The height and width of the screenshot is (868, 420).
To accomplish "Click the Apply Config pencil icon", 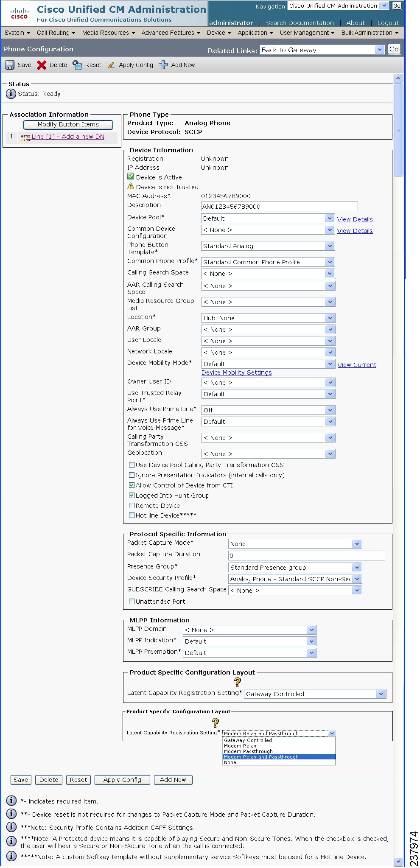I will pyautogui.click(x=111, y=65).
